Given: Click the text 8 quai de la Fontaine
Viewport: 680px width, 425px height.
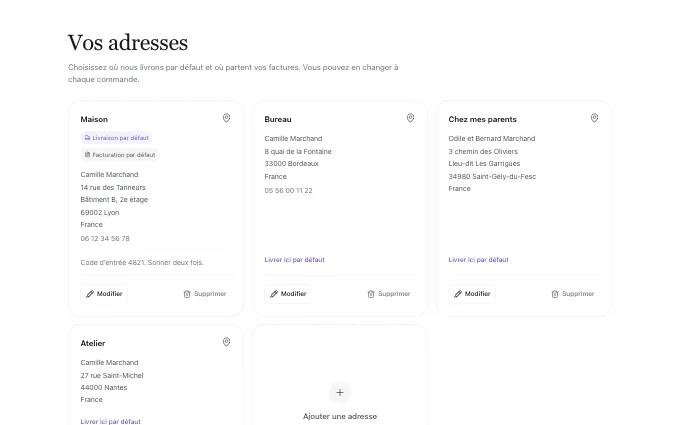Looking at the screenshot, I should [298, 151].
